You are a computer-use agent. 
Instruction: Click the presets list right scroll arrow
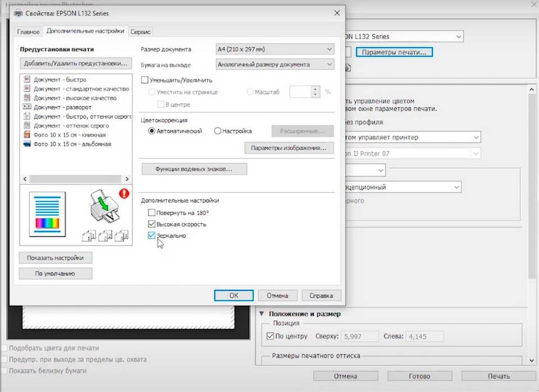(127, 179)
